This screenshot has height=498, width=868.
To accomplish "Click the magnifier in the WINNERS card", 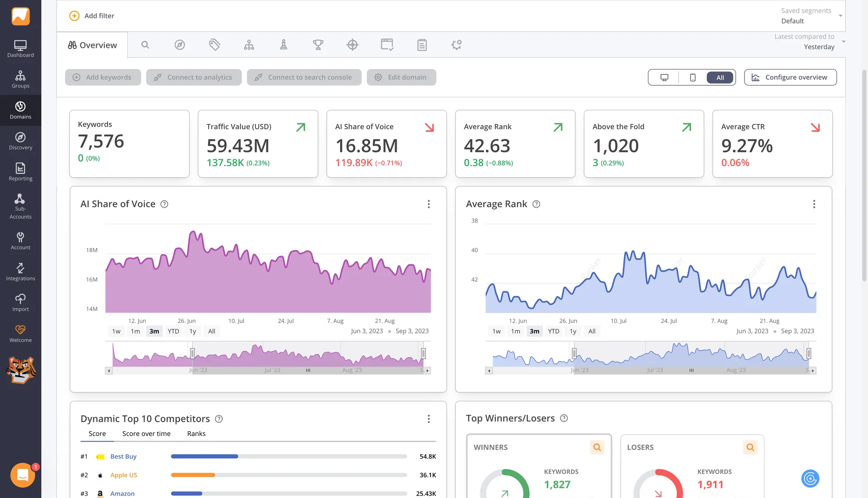I will pos(597,447).
